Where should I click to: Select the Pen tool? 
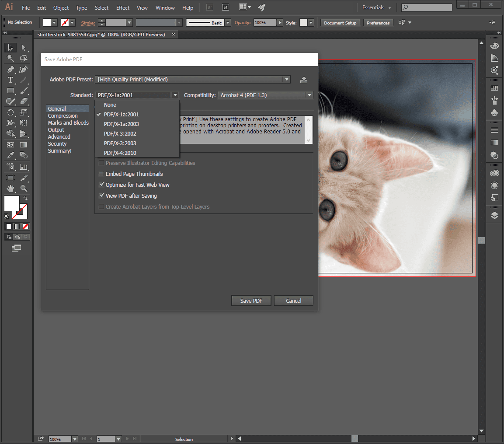pyautogui.click(x=10, y=69)
